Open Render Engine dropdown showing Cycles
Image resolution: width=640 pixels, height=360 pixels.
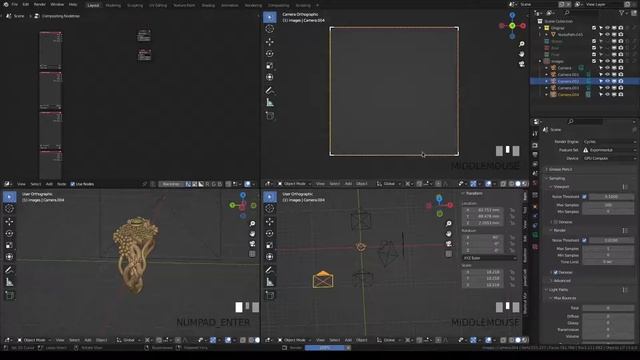point(609,142)
